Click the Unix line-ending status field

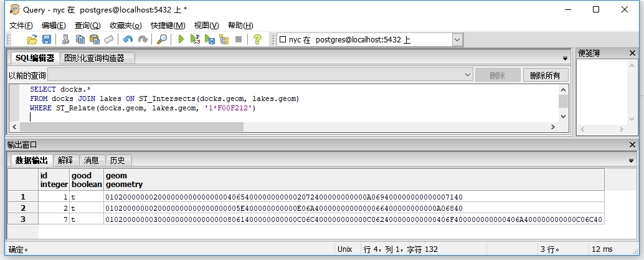click(345, 249)
